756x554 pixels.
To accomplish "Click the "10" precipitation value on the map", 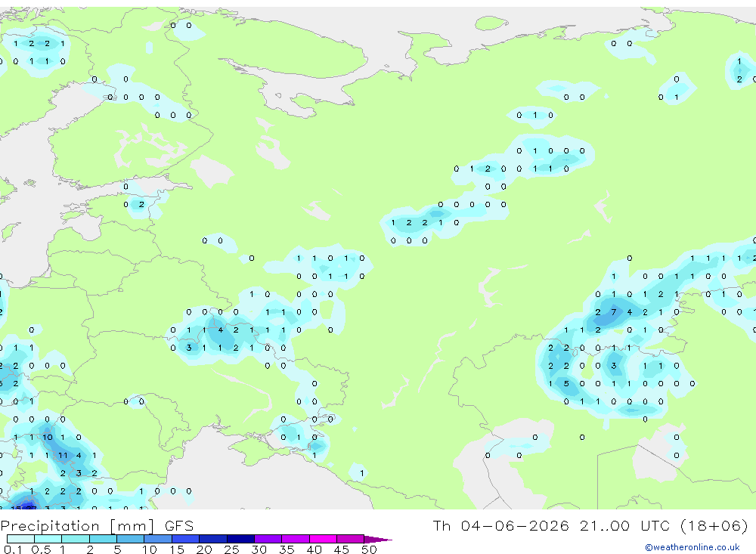I will (47, 438).
